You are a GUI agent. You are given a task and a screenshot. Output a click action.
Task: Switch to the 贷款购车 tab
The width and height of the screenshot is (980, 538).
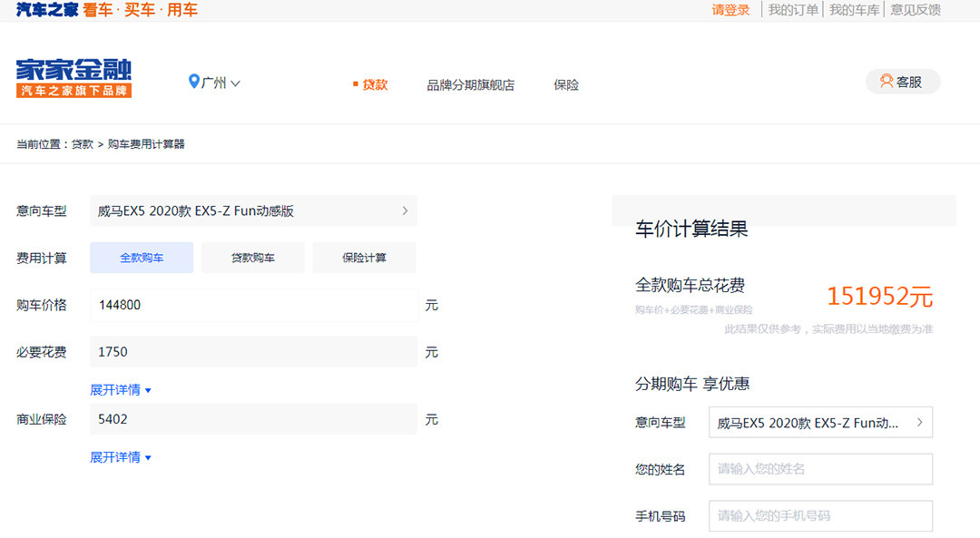point(252,258)
